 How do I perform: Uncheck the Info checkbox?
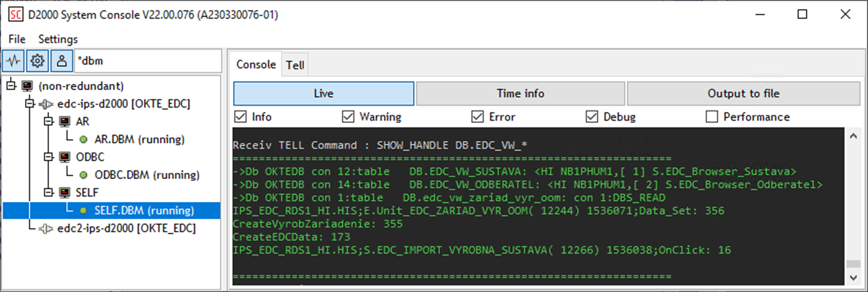240,116
